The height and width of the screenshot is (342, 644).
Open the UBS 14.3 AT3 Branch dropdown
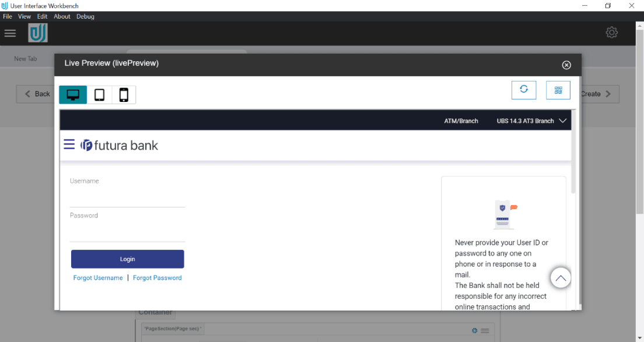[530, 121]
